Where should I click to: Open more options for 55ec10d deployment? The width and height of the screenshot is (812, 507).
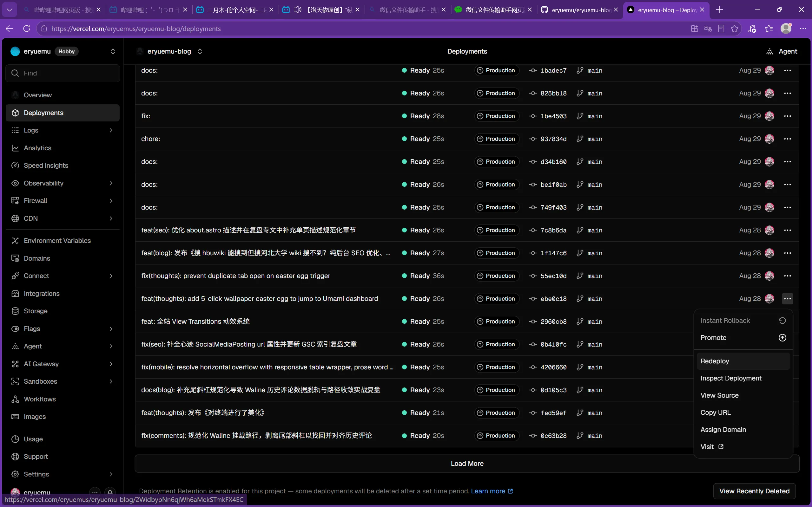coord(787,276)
